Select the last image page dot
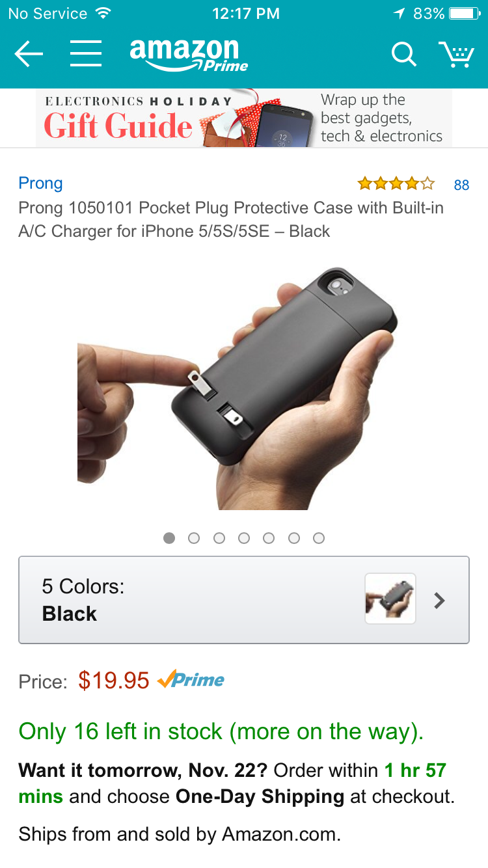 tap(319, 538)
